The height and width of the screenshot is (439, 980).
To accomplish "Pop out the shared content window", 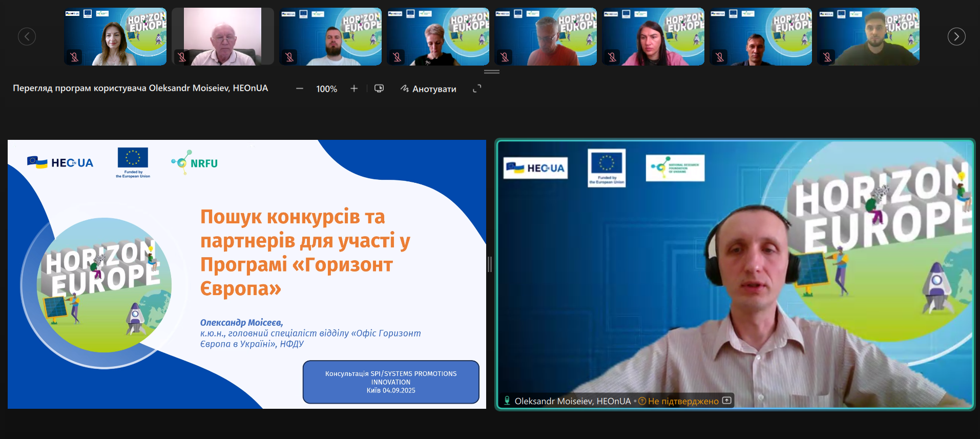I will click(x=379, y=89).
